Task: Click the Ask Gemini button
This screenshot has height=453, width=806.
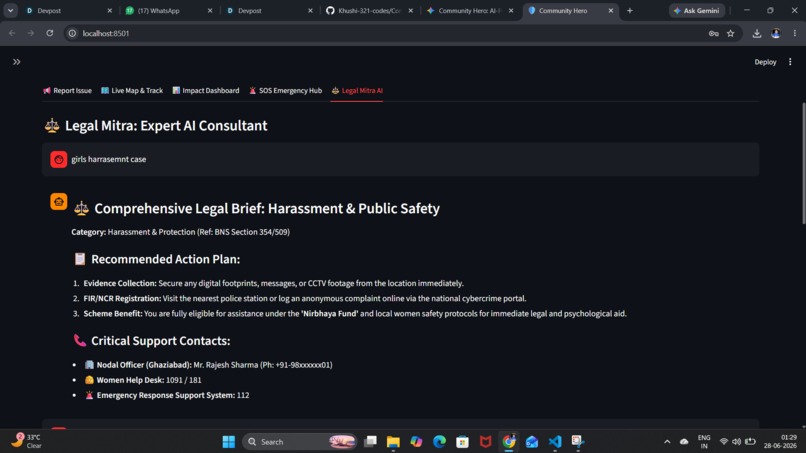Action: click(x=697, y=10)
